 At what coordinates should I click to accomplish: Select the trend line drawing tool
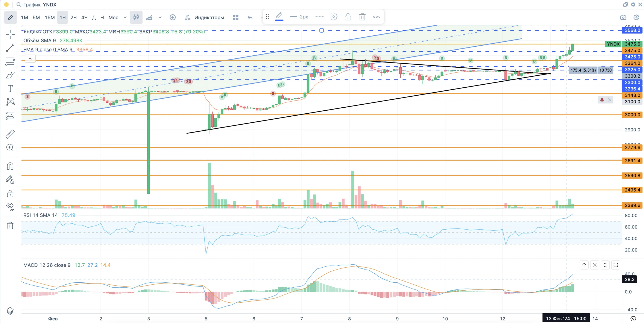(10, 48)
